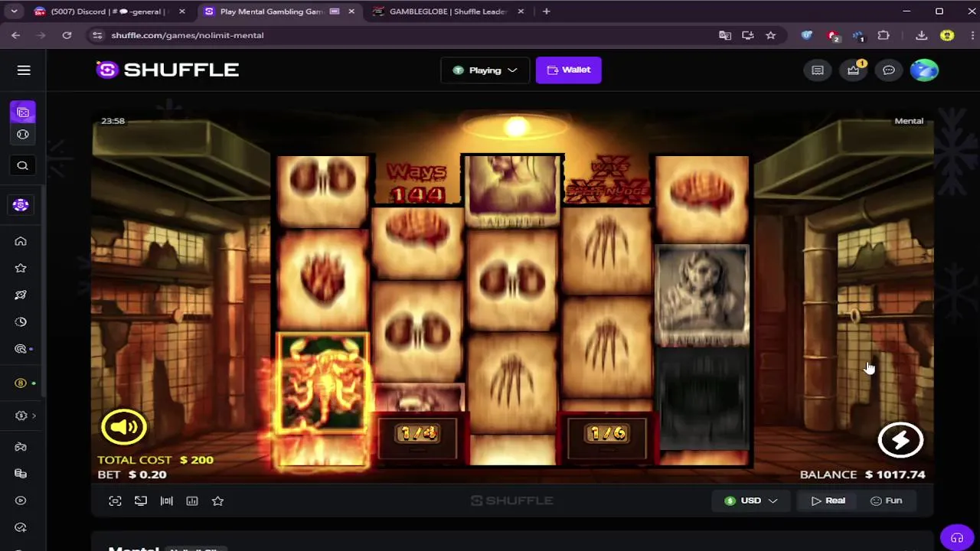This screenshot has width=980, height=551.
Task: Open the extensions puzzle menu
Action: pyautogui.click(x=884, y=35)
